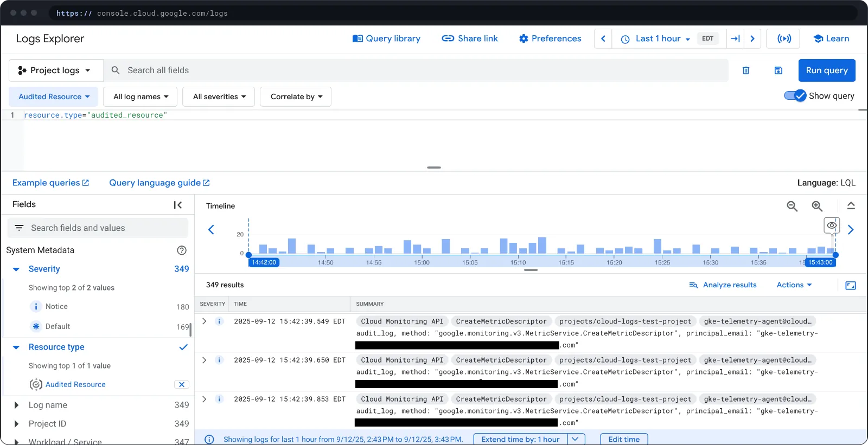
Task: Copy a Share link
Action: coord(470,38)
